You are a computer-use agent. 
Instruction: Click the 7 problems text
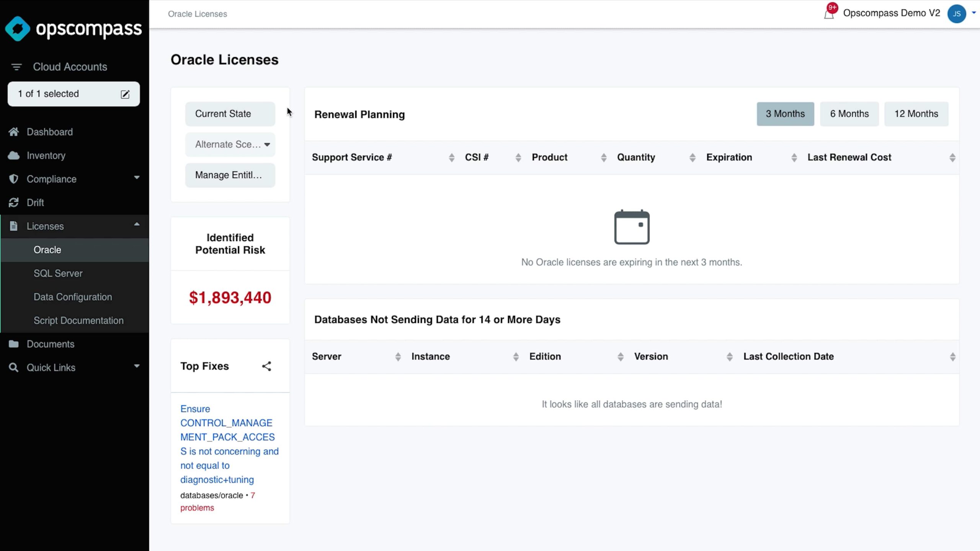[x=217, y=501]
